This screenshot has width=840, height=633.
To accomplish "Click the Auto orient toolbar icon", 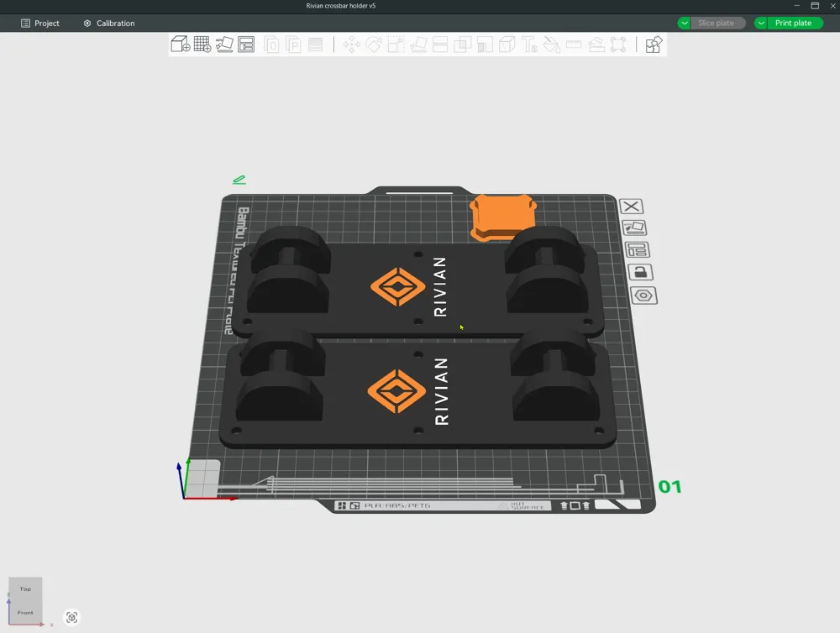I will 224,44.
